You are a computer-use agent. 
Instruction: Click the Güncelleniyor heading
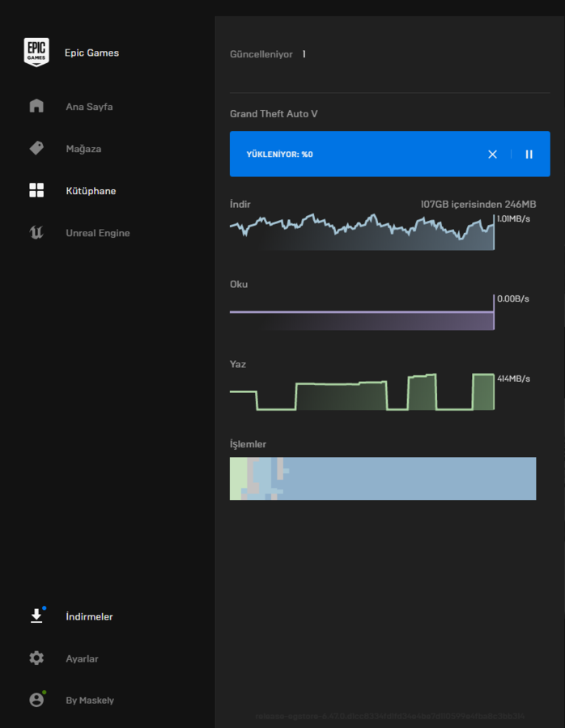261,54
